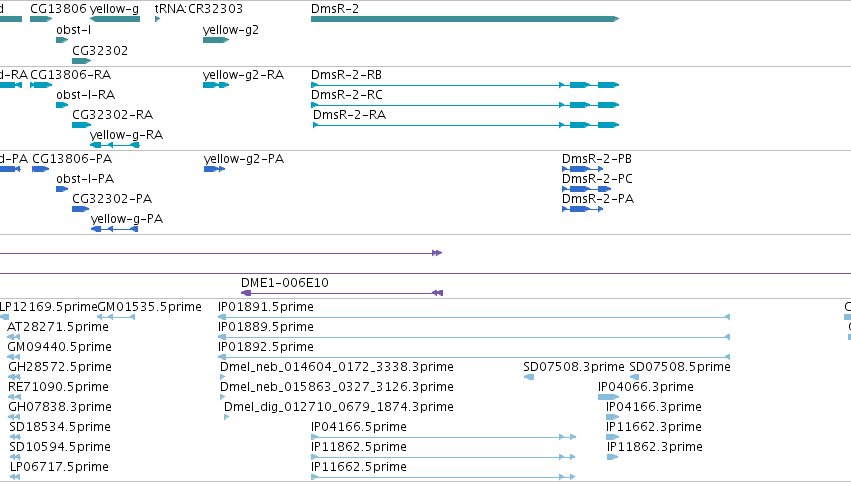Click the IP01889.5prime EST label
The image size is (851, 482).
[266, 327]
